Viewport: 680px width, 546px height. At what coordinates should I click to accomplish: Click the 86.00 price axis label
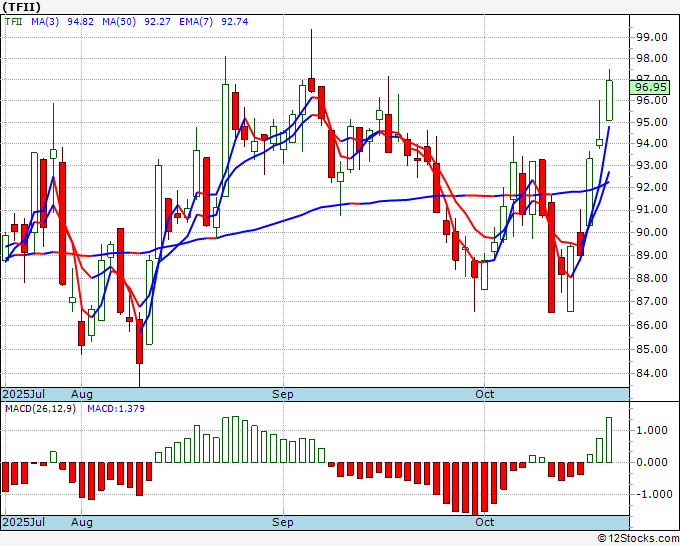tap(651, 325)
